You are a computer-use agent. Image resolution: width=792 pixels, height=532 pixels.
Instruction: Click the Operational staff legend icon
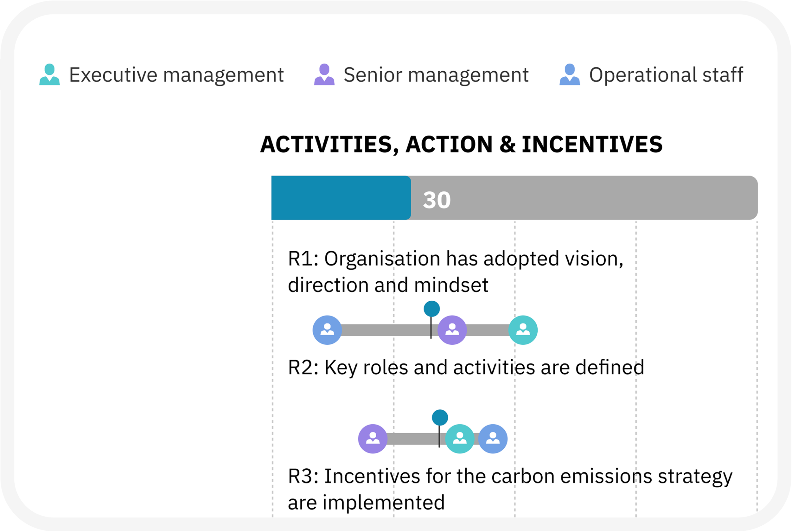pos(570,74)
